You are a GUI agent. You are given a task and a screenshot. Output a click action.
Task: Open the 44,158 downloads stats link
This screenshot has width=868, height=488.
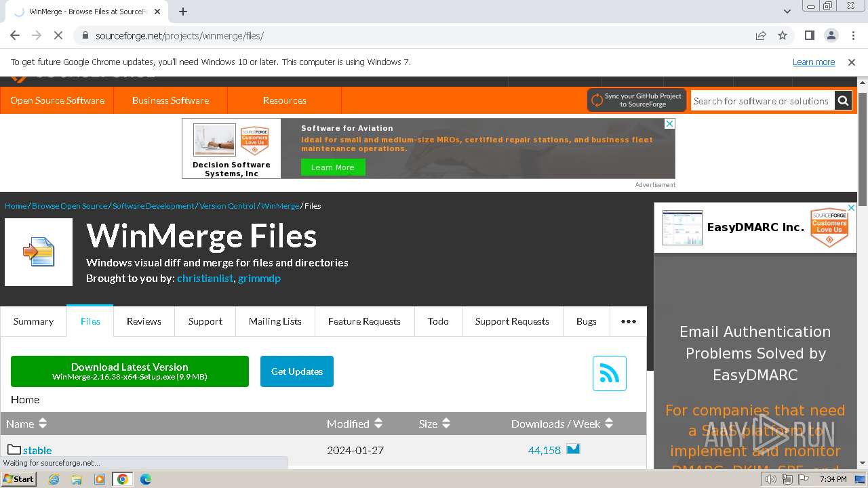(545, 450)
